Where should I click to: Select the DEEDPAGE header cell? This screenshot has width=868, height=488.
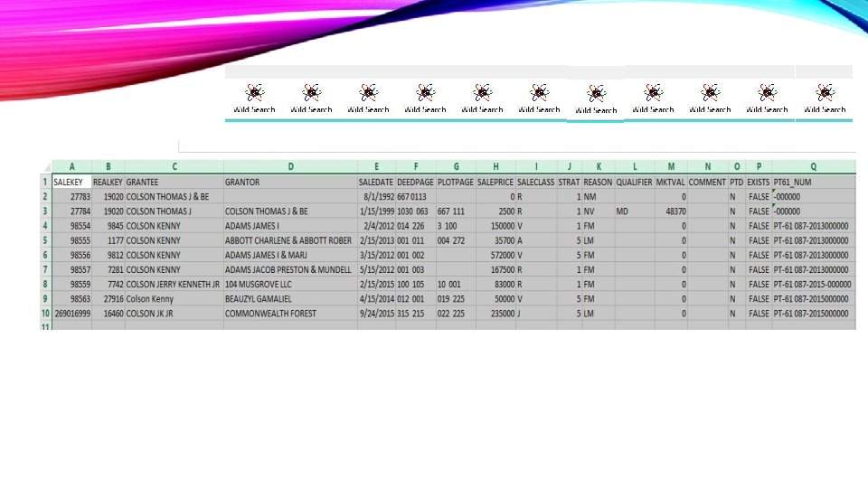click(416, 182)
